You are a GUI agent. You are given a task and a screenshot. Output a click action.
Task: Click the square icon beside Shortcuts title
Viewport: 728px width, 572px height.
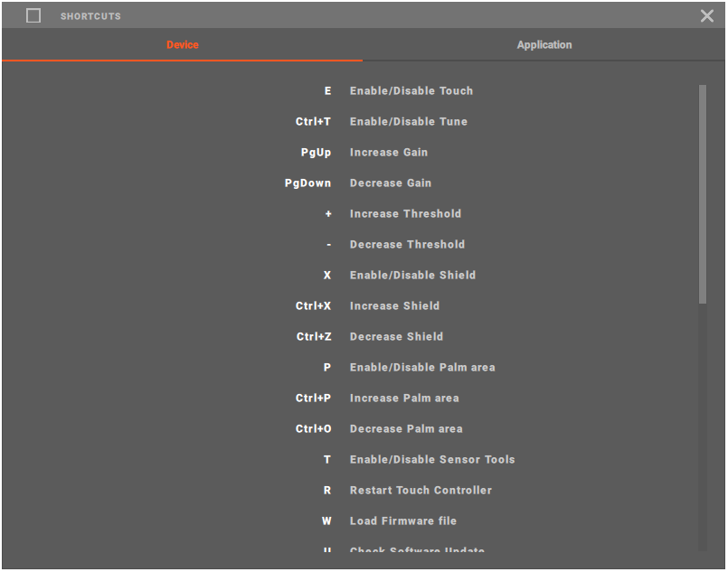(33, 15)
